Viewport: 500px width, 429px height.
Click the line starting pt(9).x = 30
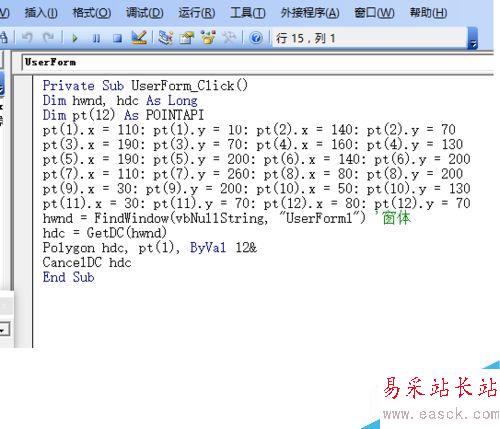(257, 188)
